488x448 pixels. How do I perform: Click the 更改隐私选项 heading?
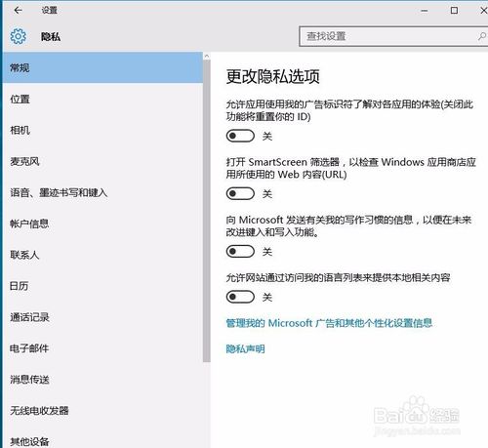[x=273, y=77]
